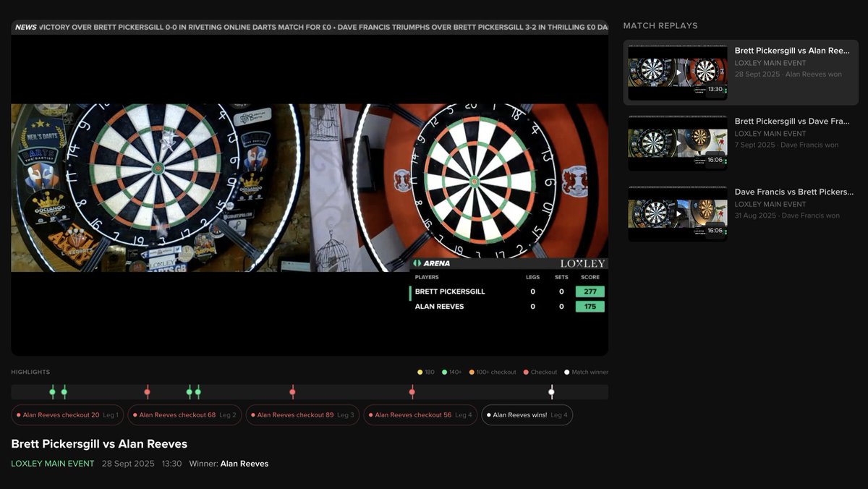The width and height of the screenshot is (868, 489).
Task: Click the first green marker on the highlights timeline
Action: [51, 391]
